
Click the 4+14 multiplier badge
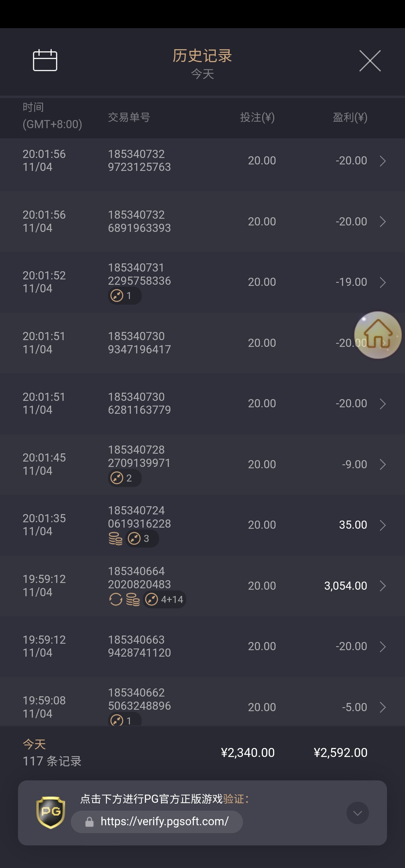165,600
